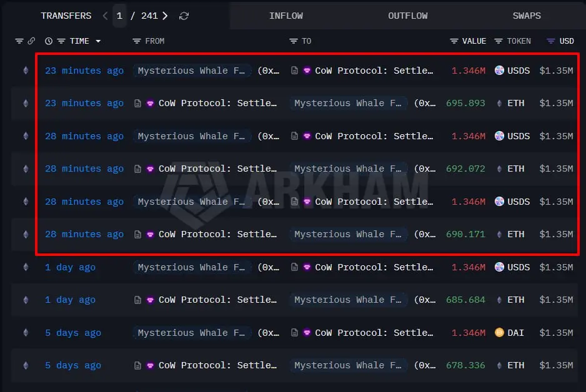
Task: Open the TRANSFERS tab
Action: [x=66, y=16]
